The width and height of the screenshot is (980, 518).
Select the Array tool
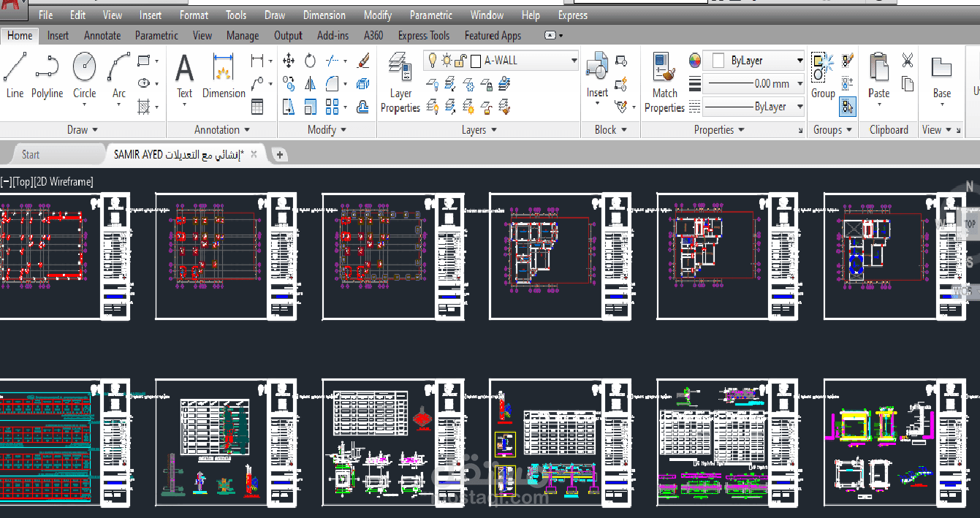point(332,107)
